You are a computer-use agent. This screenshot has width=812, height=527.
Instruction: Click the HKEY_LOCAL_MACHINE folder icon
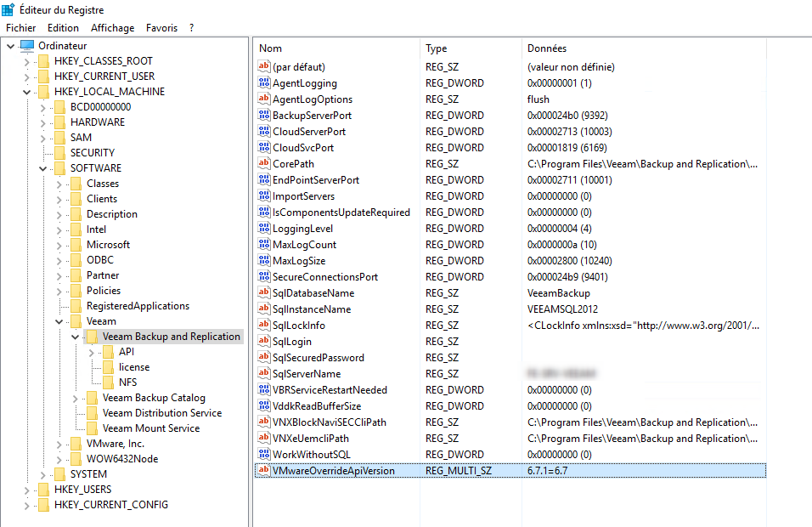point(43,92)
